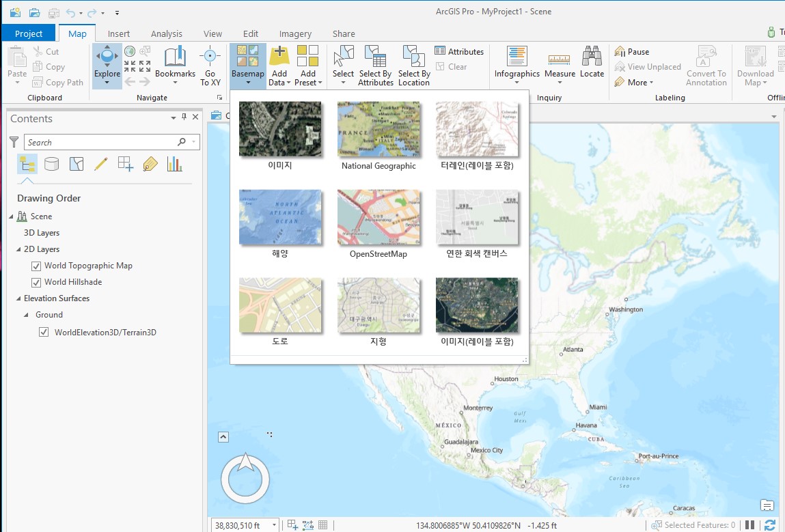Select the List By Editing pencil icon
The image size is (785, 532).
[x=100, y=164]
